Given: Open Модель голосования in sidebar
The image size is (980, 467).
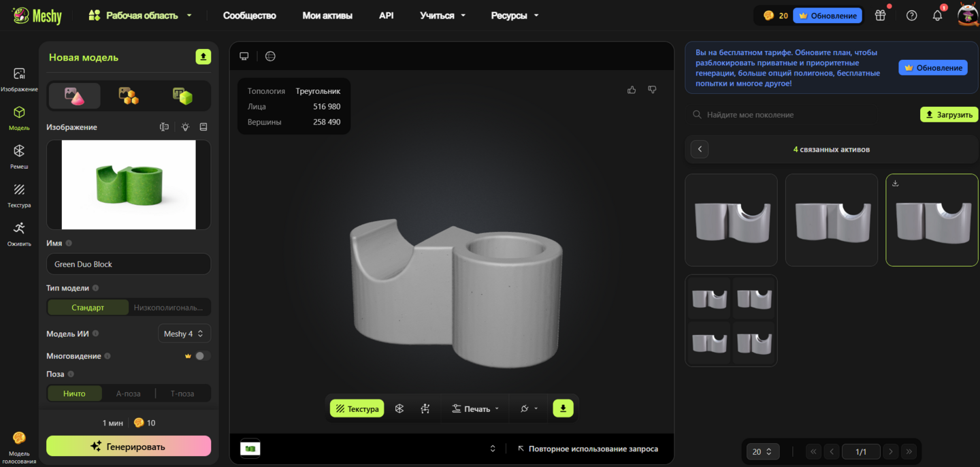Looking at the screenshot, I should [x=19, y=447].
